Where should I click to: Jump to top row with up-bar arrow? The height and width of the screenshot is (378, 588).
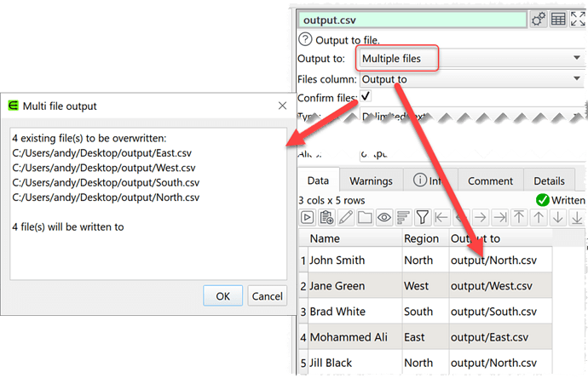point(519,218)
